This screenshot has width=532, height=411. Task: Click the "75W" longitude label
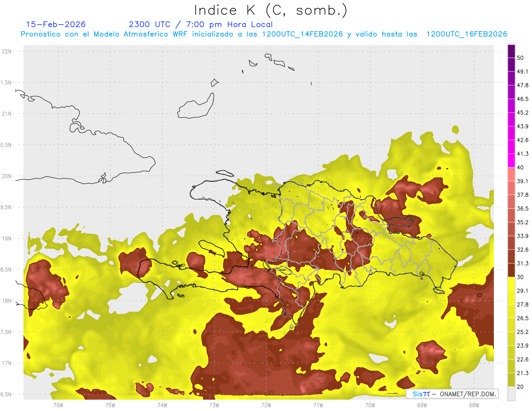(x=110, y=405)
